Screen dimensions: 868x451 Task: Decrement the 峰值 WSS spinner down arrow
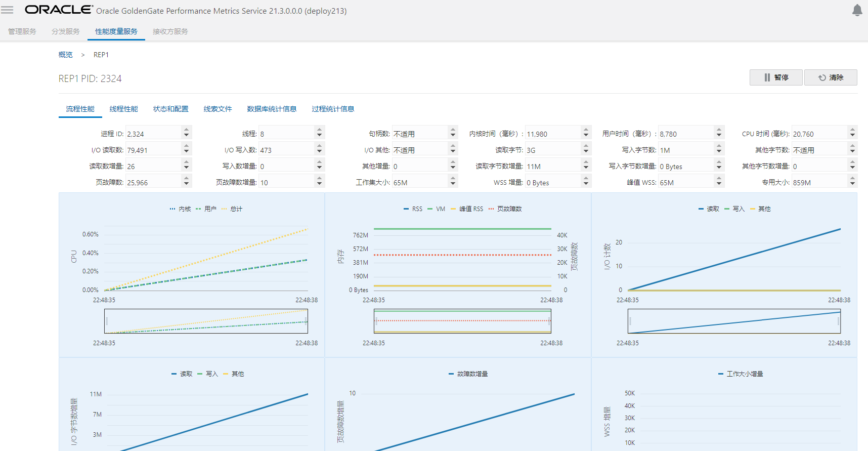pyautogui.click(x=719, y=184)
